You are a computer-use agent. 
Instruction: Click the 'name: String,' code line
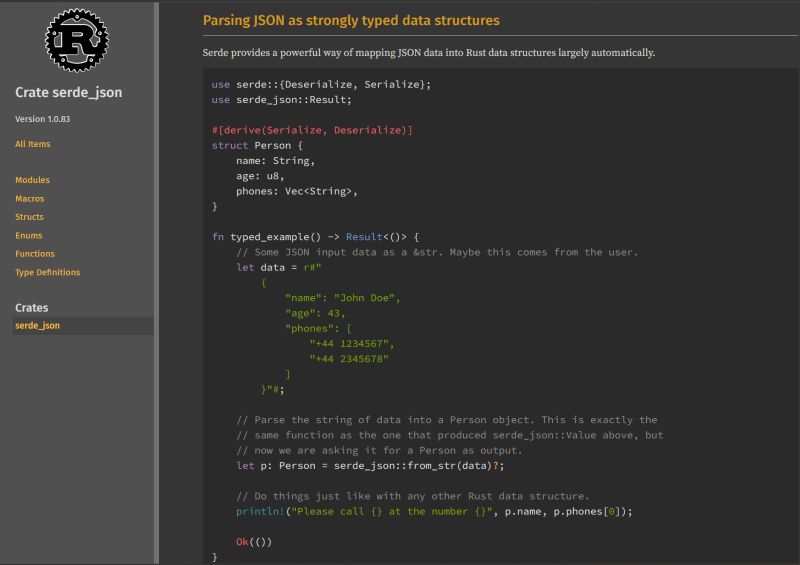tap(275, 161)
